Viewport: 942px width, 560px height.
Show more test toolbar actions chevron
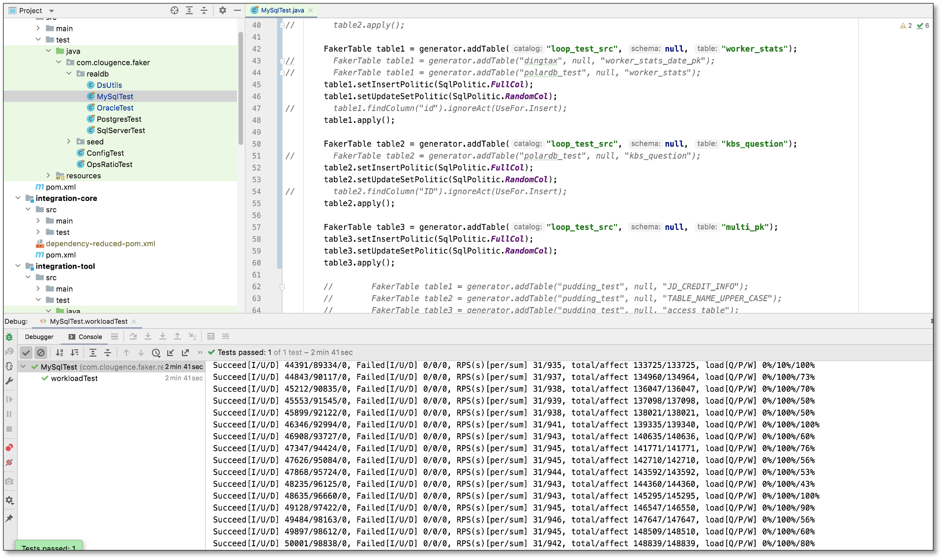[200, 353]
